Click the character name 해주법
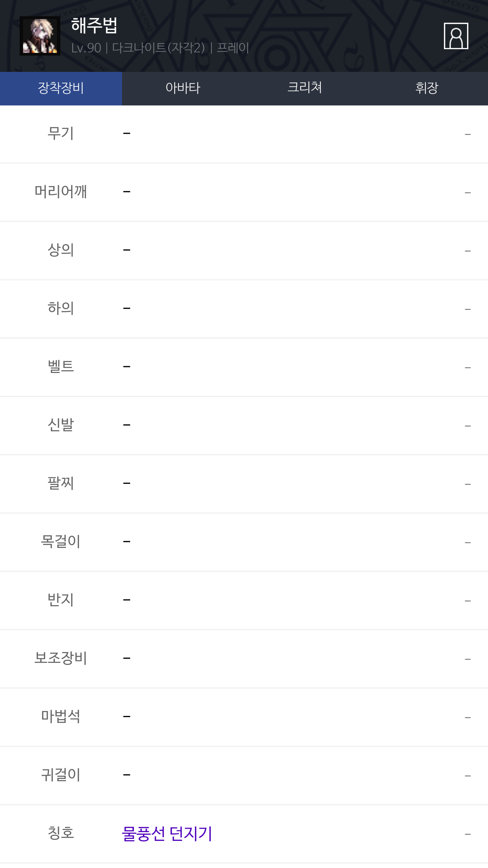 click(94, 26)
